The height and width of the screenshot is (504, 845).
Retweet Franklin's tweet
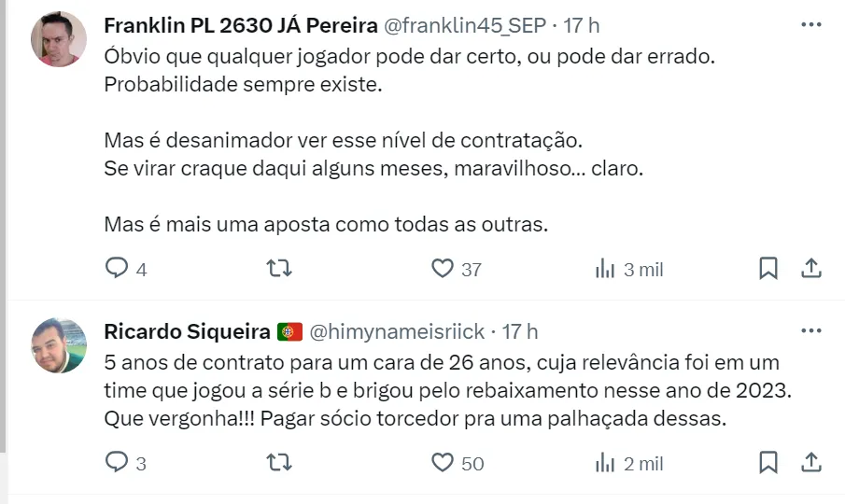(279, 269)
